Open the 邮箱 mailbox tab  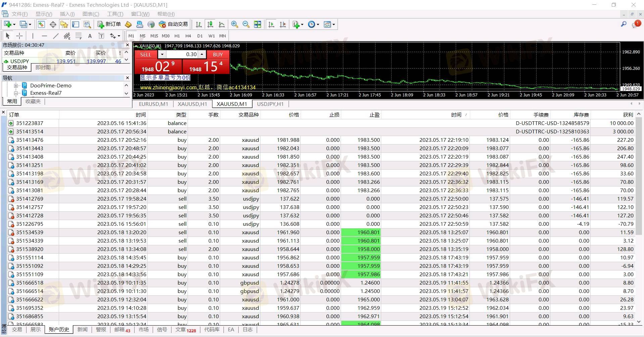point(122,330)
